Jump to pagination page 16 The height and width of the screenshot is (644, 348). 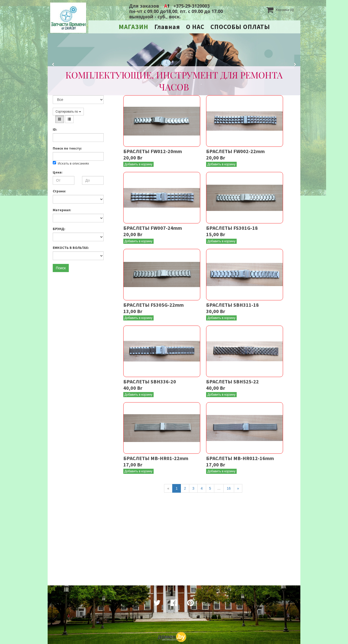click(x=229, y=488)
